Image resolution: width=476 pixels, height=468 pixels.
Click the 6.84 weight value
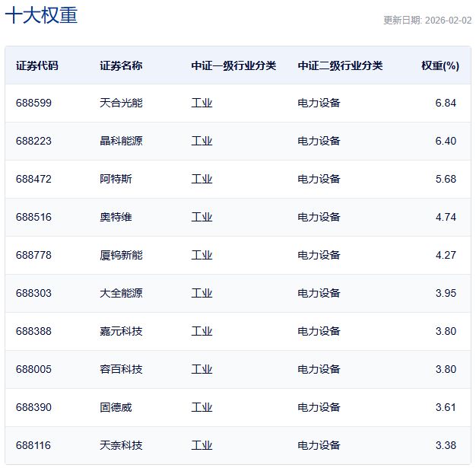(x=446, y=103)
